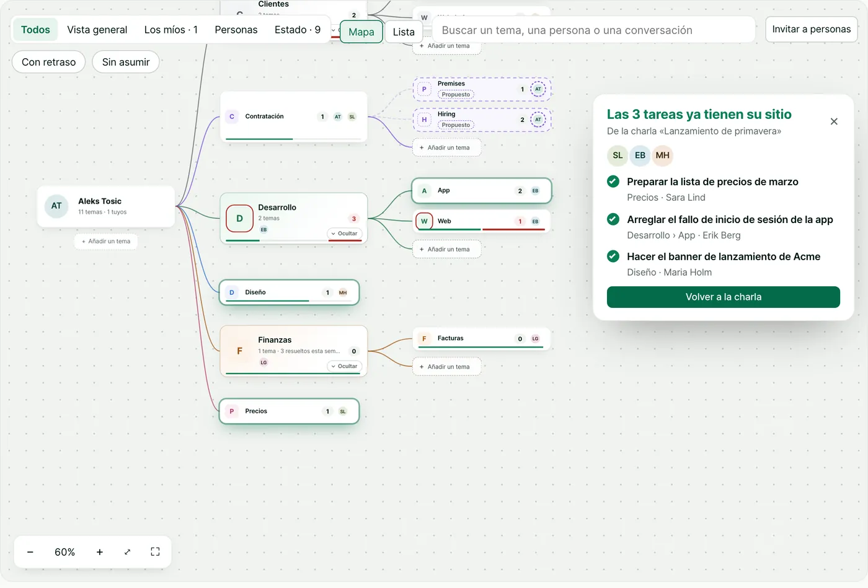868x588 pixels.
Task: Select the Todos tab
Action: coord(35,30)
